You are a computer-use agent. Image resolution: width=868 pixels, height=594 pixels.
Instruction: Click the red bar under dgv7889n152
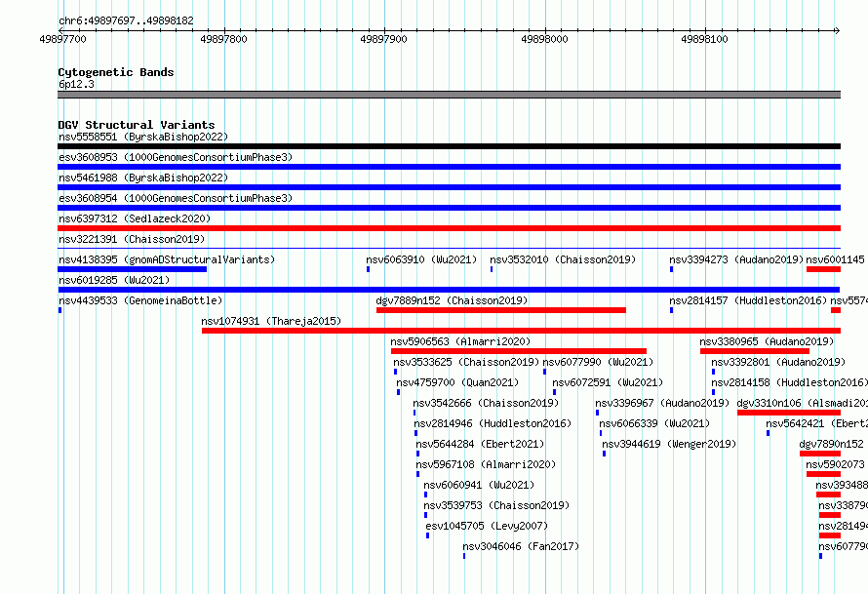click(501, 310)
